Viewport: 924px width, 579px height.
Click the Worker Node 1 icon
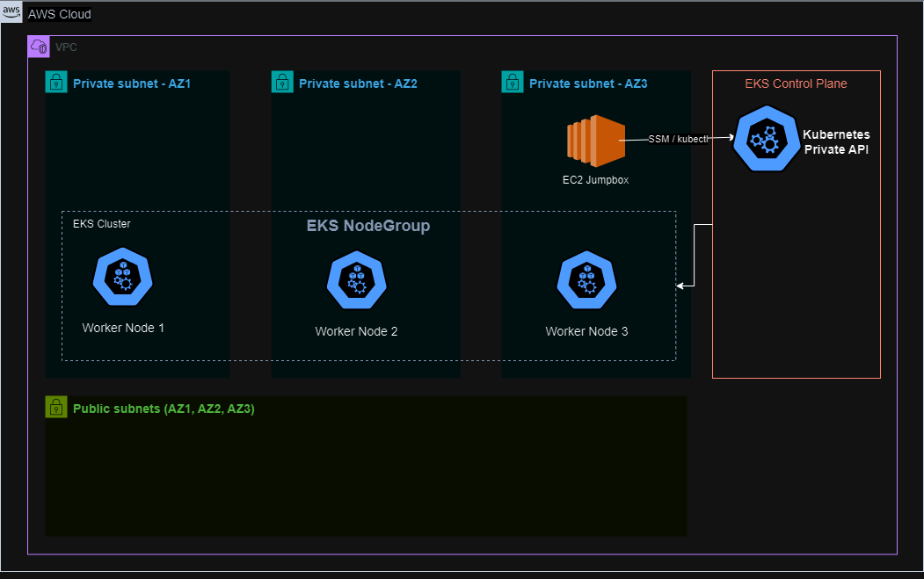pyautogui.click(x=123, y=277)
